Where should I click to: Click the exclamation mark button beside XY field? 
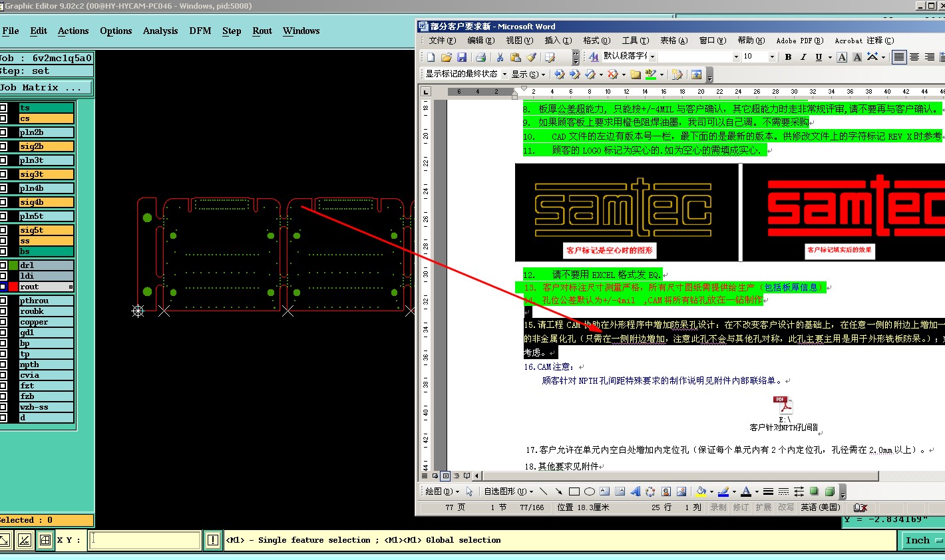[x=213, y=540]
